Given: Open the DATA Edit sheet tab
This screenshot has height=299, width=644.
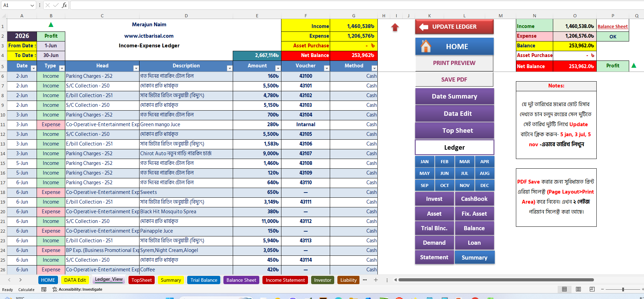Looking at the screenshot, I should coord(75,280).
